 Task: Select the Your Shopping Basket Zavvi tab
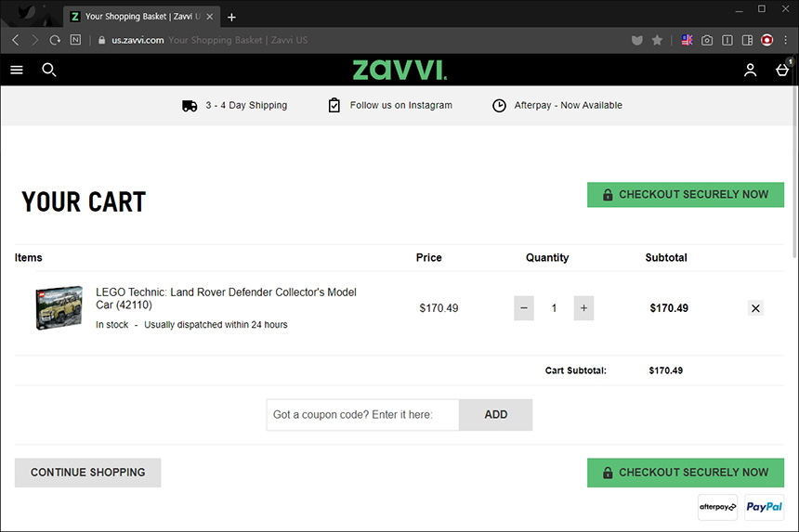point(141,17)
